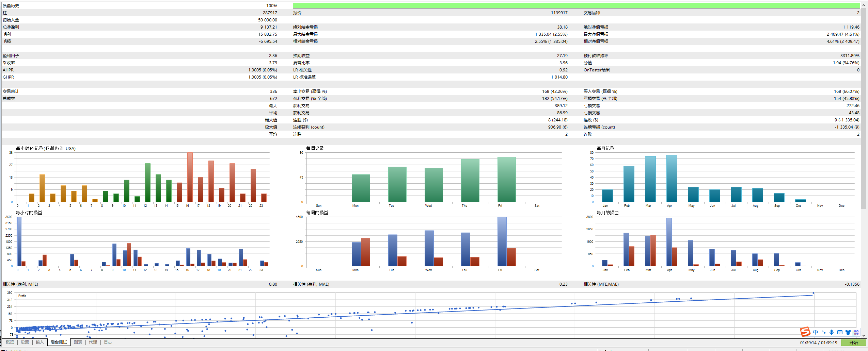The width and height of the screenshot is (868, 351).
Task: Open the Sogou soft keyboard icon
Action: point(840,332)
